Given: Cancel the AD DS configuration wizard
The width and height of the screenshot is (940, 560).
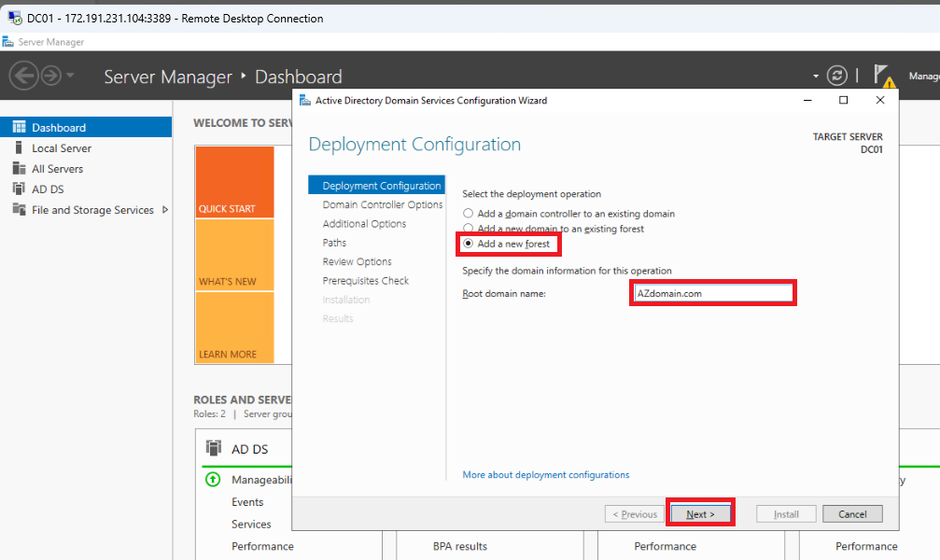Looking at the screenshot, I should [852, 514].
